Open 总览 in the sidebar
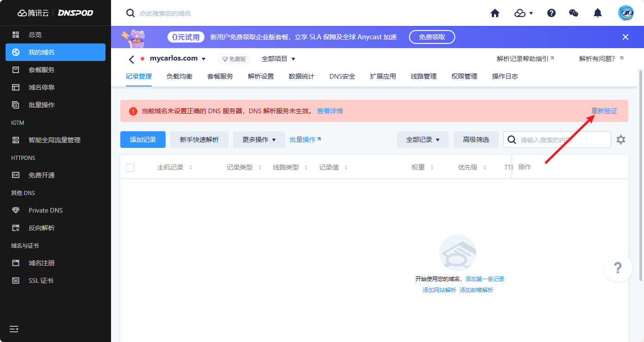Image resolution: width=644 pixels, height=342 pixels. (56, 35)
